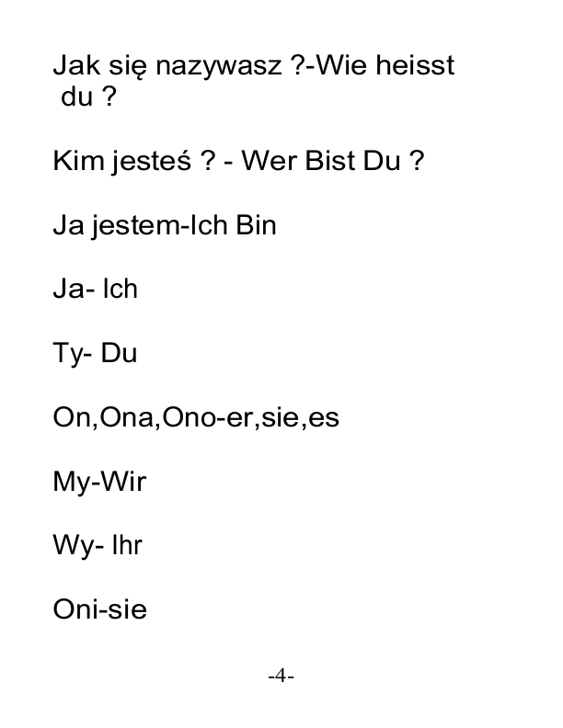Click the phrase 'Kim jesteś ?'
Screen dimensions: 563x728
pos(134,162)
